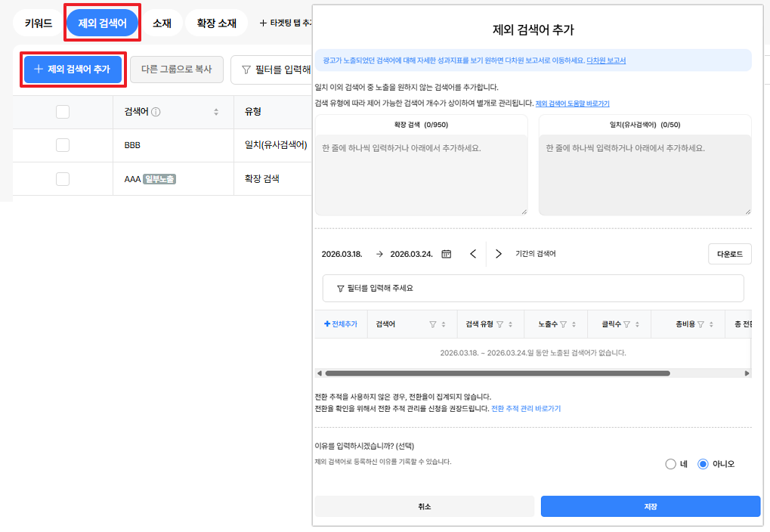Click the 확장 검색 text area

click(x=422, y=175)
